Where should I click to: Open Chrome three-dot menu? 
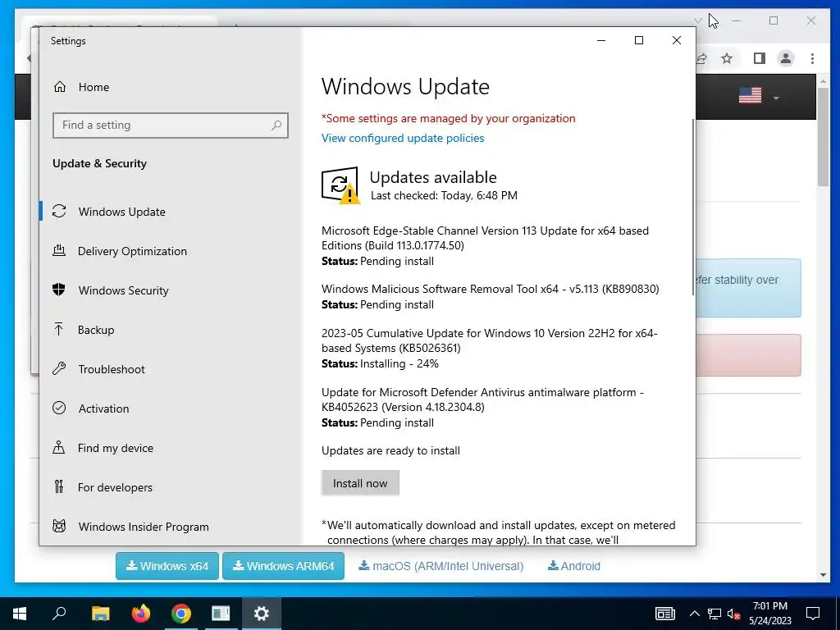point(813,58)
